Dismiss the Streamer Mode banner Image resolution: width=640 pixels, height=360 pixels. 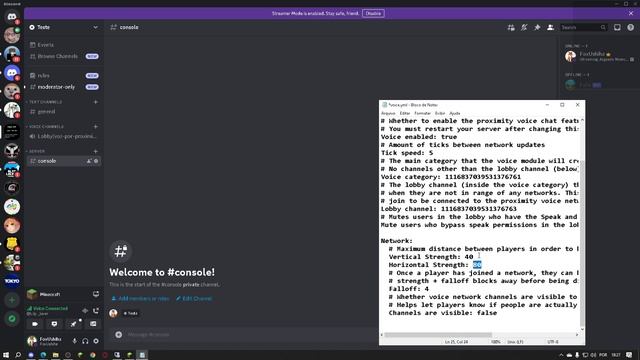click(631, 13)
